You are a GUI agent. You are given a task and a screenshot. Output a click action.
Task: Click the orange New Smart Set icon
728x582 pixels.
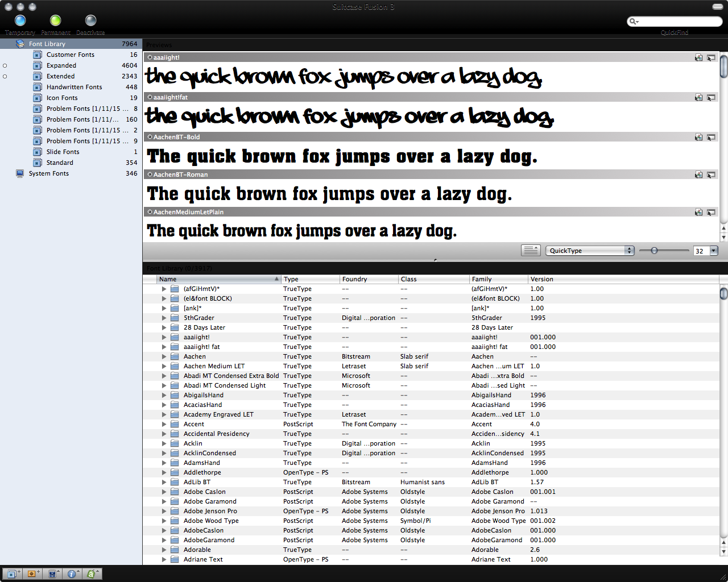tap(32, 573)
